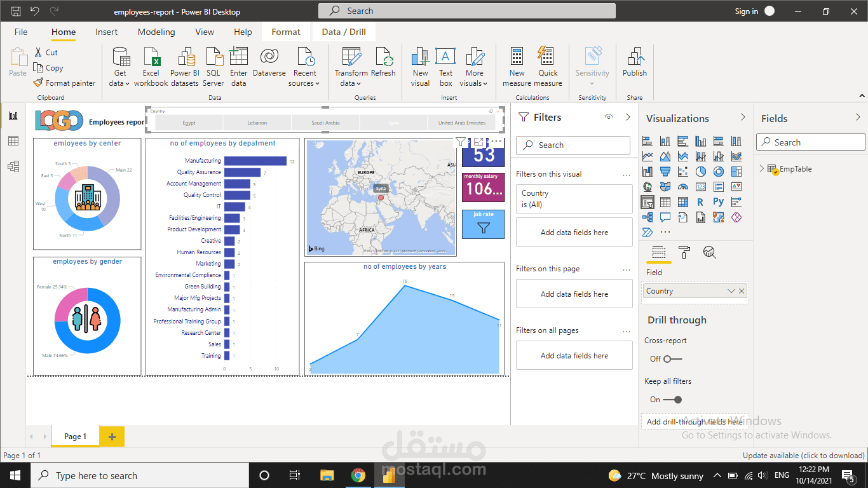Open the More visuals dropdown
This screenshot has height=488, width=868.
tap(474, 67)
